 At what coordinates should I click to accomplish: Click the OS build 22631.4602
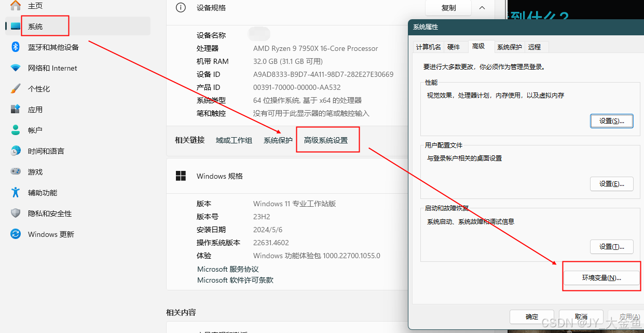(271, 243)
